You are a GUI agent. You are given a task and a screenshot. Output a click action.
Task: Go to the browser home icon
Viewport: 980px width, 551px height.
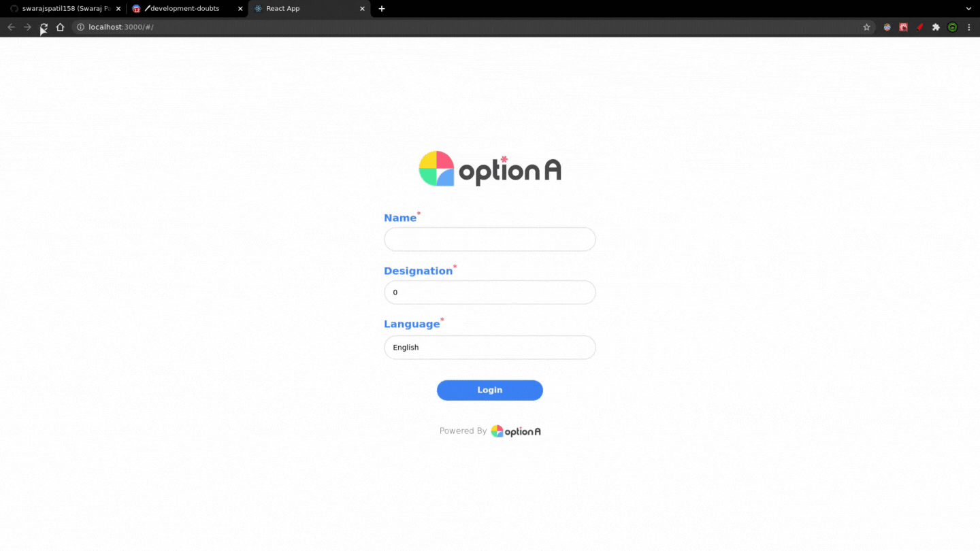(60, 27)
